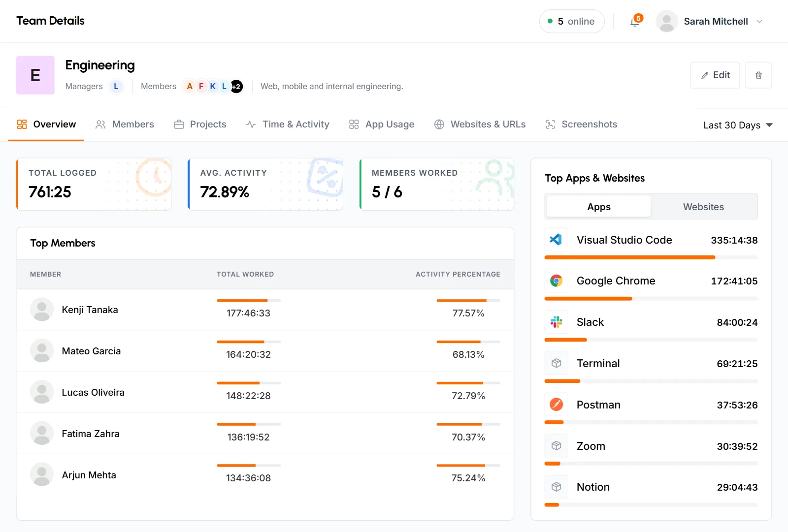Click the ACTIVITY PERCENTAGE column header
This screenshot has height=532, width=788.
[x=458, y=274]
